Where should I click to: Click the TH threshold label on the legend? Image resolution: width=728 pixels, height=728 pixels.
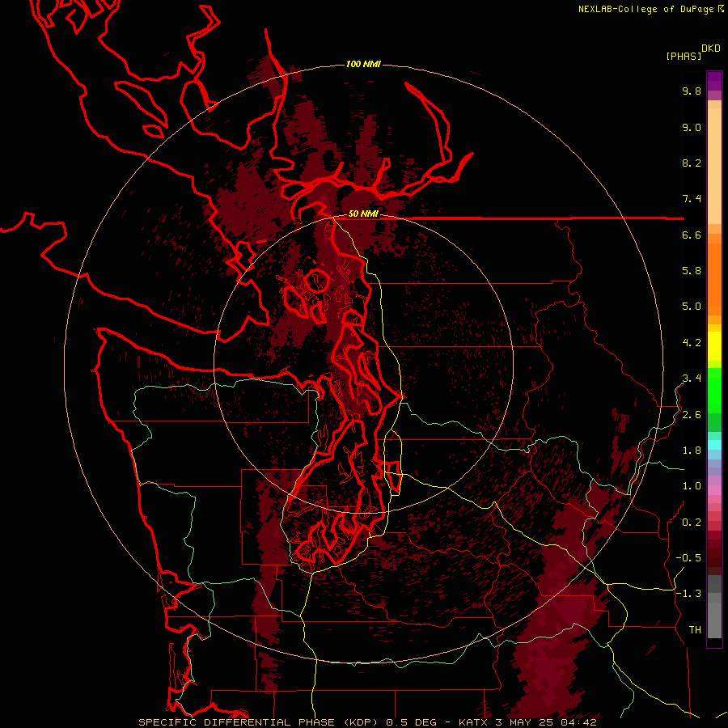[695, 630]
